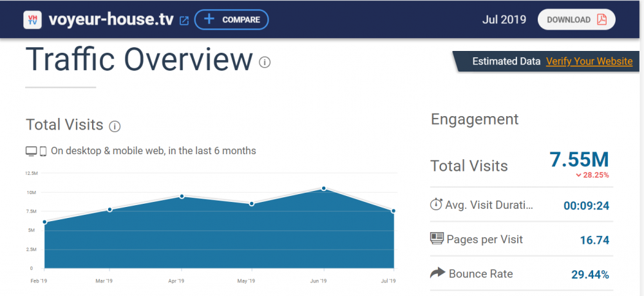Click the Bounce Rate arrow icon
The image size is (644, 296).
(x=437, y=273)
